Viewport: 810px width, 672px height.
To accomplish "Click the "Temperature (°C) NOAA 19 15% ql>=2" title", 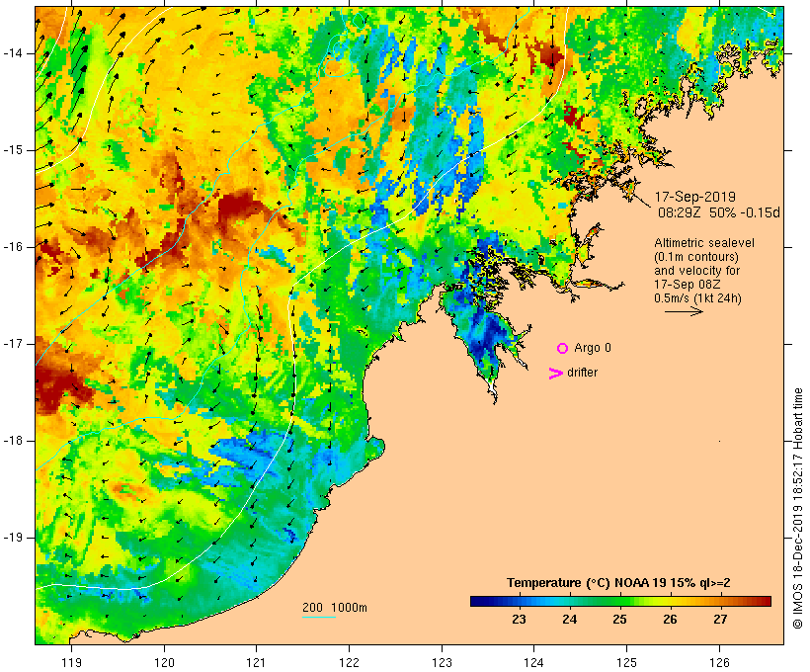I will [618, 583].
